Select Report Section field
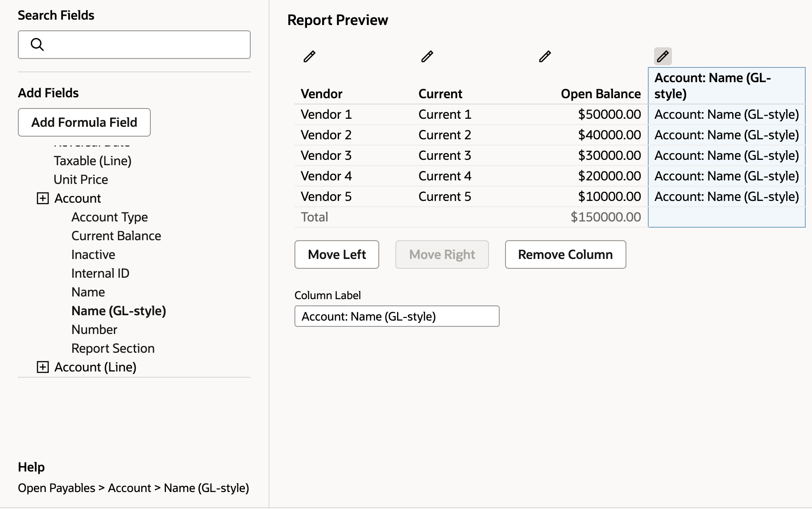Screen dimensions: 812x509 click(113, 348)
